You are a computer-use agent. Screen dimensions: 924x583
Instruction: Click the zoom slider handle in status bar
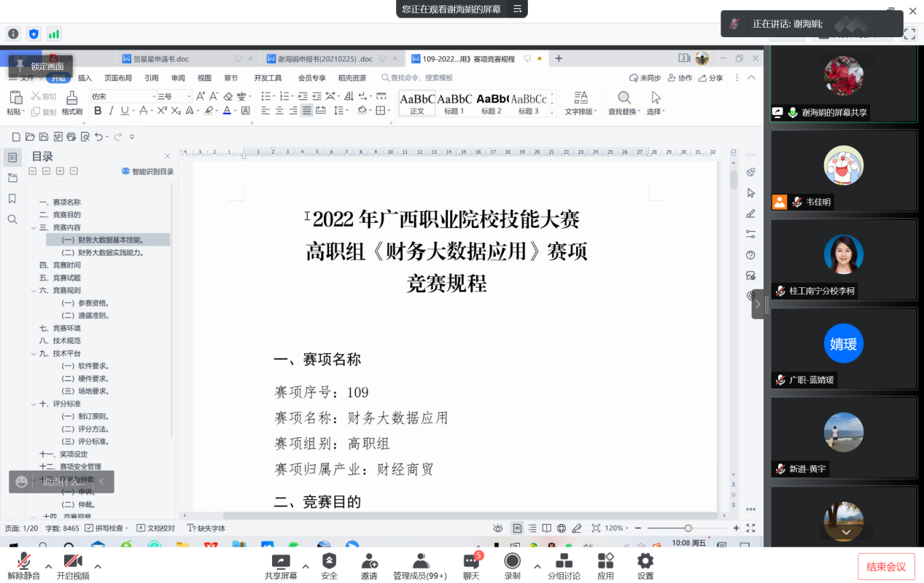(x=688, y=528)
